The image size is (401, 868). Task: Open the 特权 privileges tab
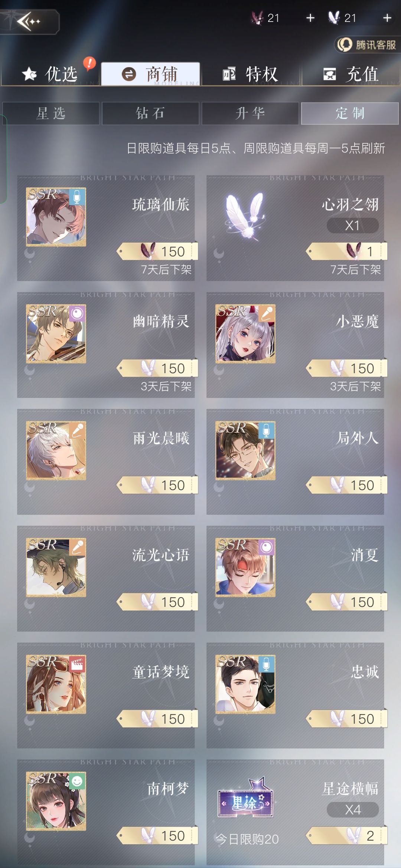(250, 74)
